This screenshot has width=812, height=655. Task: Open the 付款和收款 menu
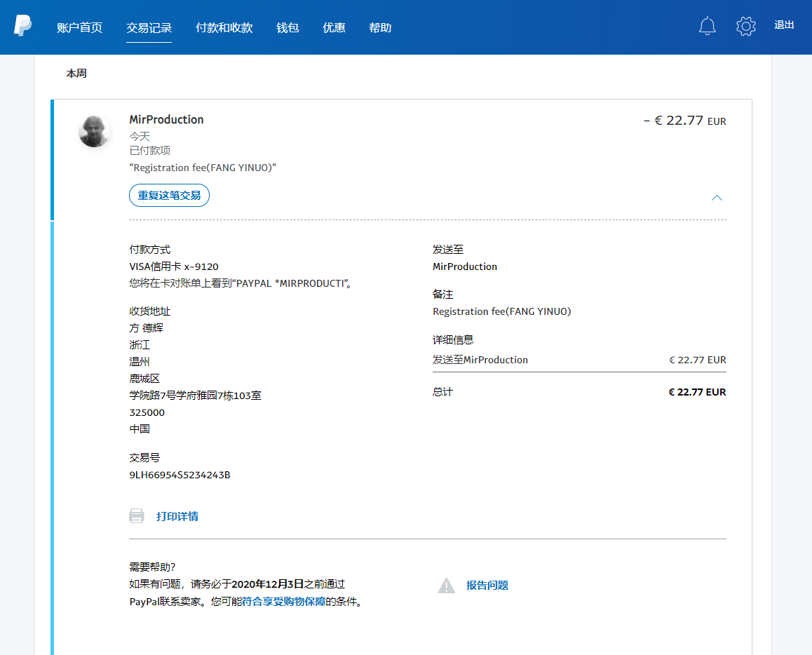click(x=224, y=27)
